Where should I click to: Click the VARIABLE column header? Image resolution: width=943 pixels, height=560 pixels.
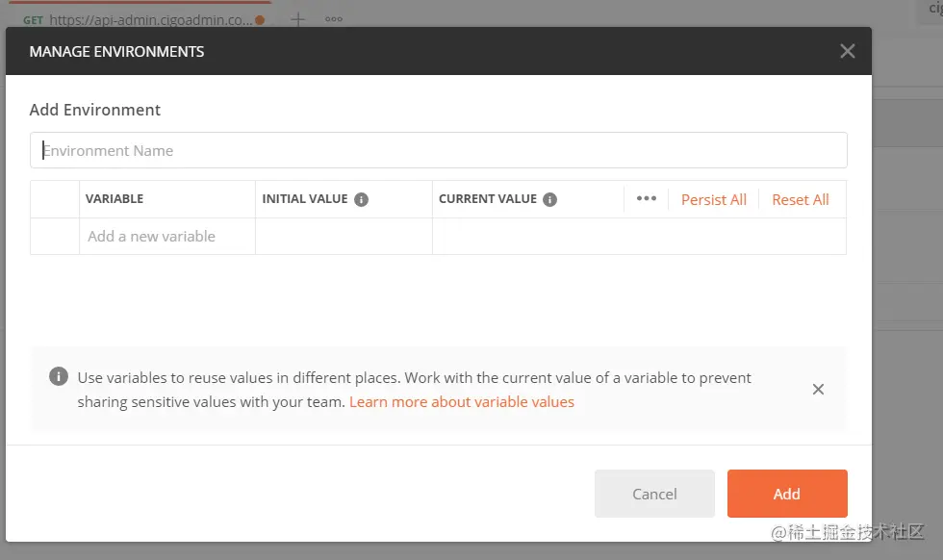click(x=115, y=199)
